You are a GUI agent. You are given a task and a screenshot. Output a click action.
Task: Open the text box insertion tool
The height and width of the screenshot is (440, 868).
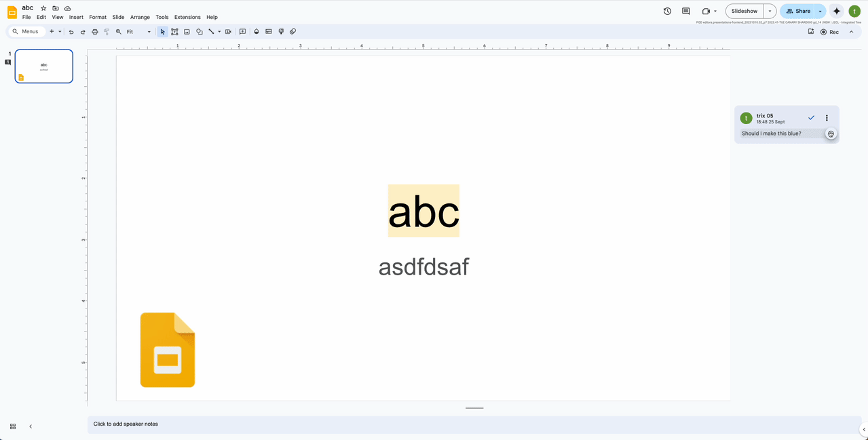[x=174, y=31]
